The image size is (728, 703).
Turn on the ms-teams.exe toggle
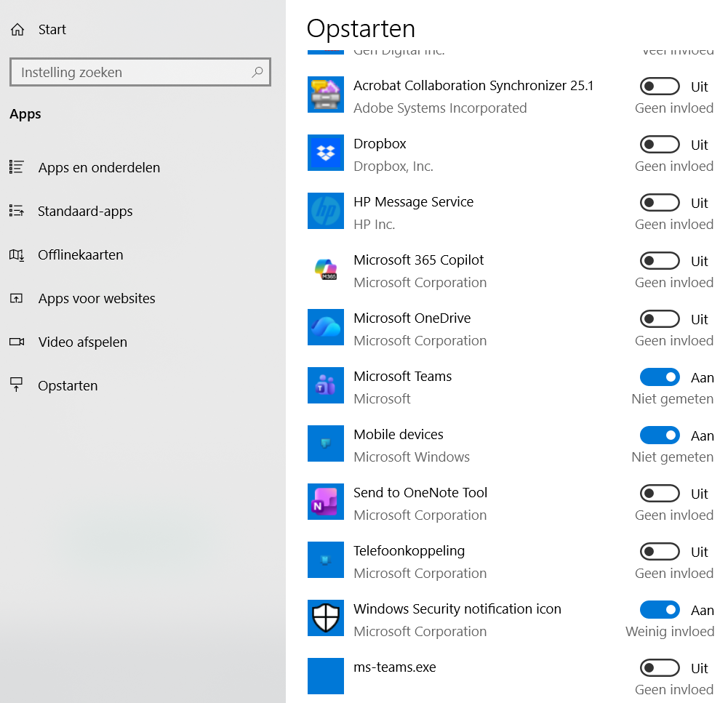(x=660, y=668)
